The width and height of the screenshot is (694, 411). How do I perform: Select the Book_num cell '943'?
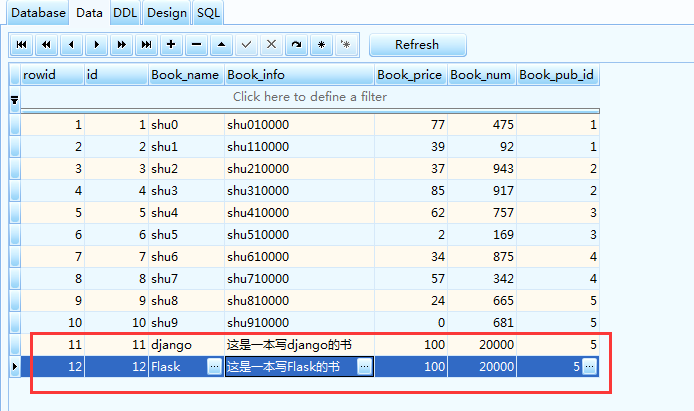(482, 169)
